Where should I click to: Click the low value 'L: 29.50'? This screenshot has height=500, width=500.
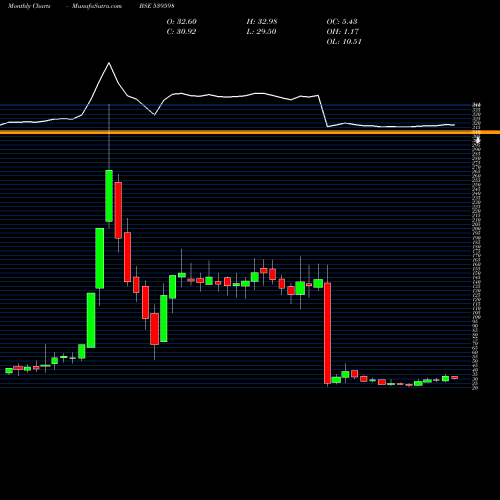pos(261,32)
